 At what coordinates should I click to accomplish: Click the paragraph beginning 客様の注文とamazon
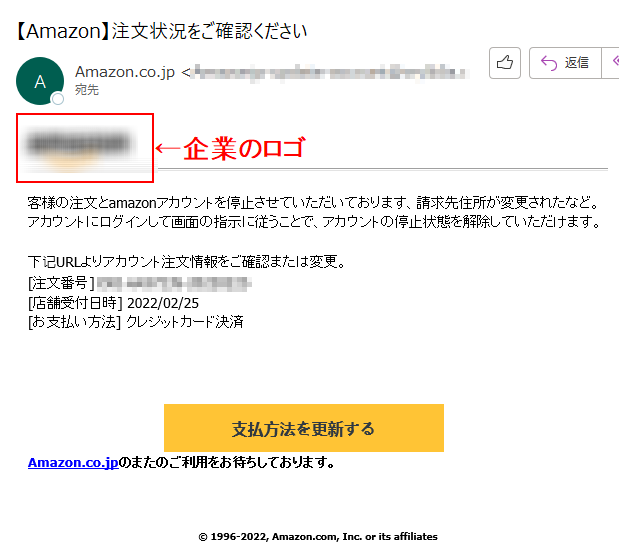pyautogui.click(x=314, y=212)
